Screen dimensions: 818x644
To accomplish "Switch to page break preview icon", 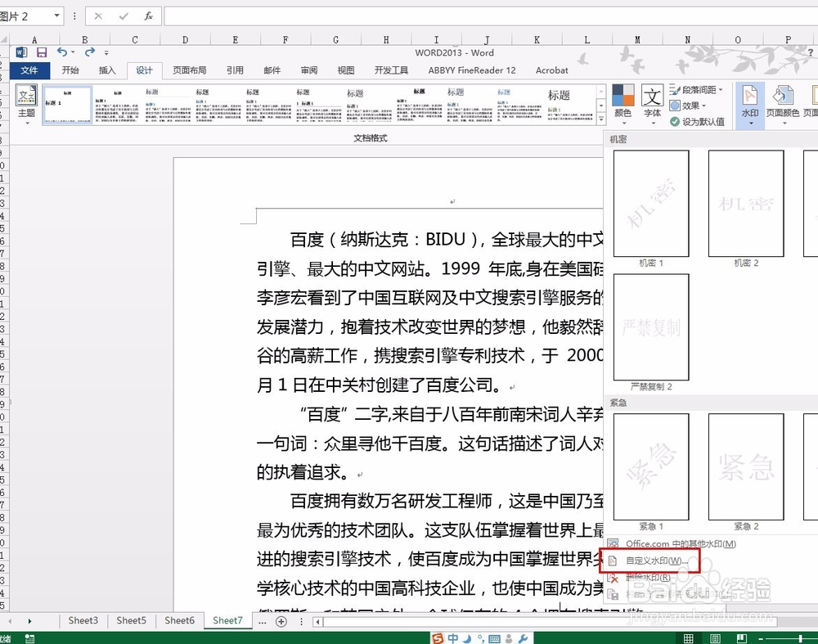I will (x=741, y=638).
